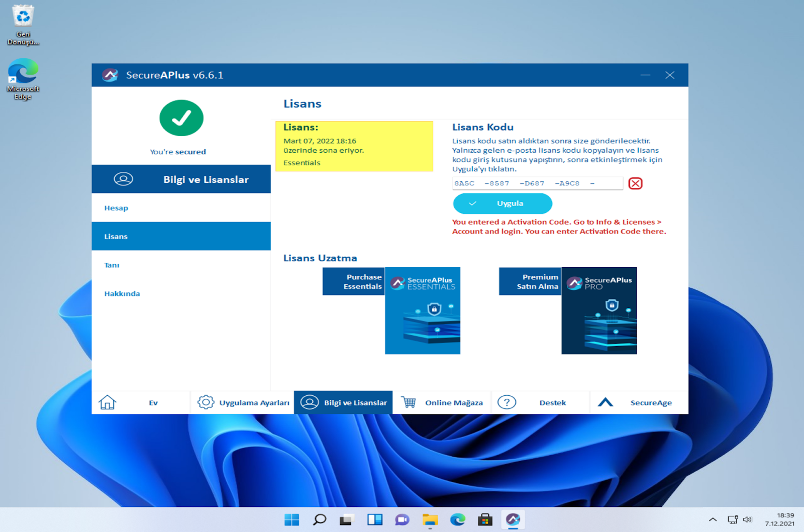Open Microsoft Edge desktop shortcut
Viewport: 804px width, 532px height.
[23, 79]
